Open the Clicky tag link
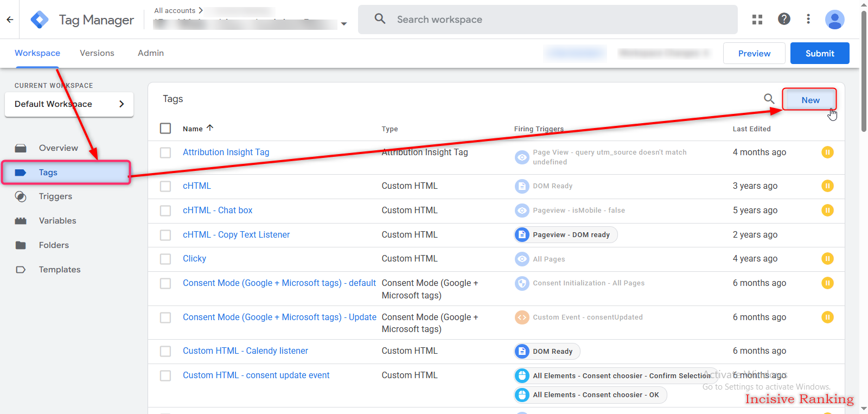Image resolution: width=868 pixels, height=414 pixels. (x=194, y=259)
